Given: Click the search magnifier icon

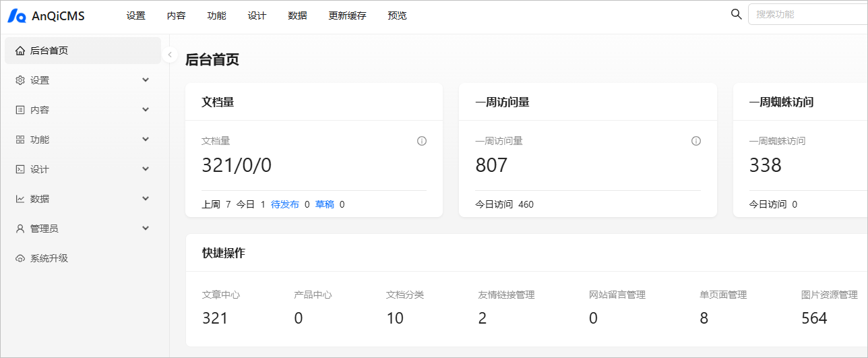Looking at the screenshot, I should click(x=737, y=14).
